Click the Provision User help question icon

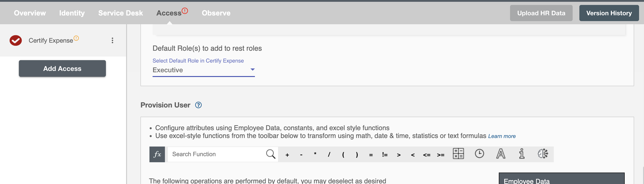[198, 105]
